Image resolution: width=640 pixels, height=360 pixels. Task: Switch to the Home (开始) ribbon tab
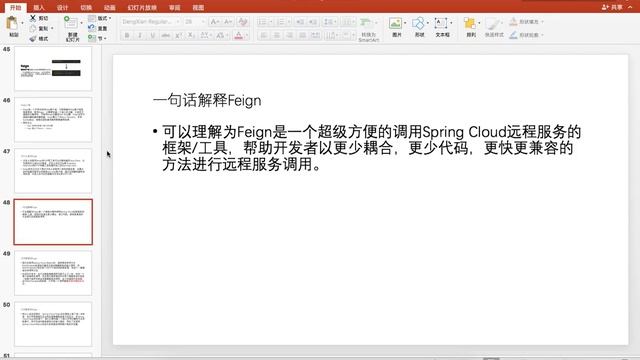click(16, 7)
